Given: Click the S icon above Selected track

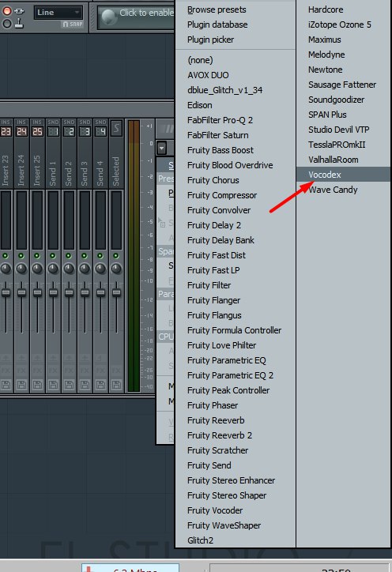Looking at the screenshot, I should pos(116,128).
